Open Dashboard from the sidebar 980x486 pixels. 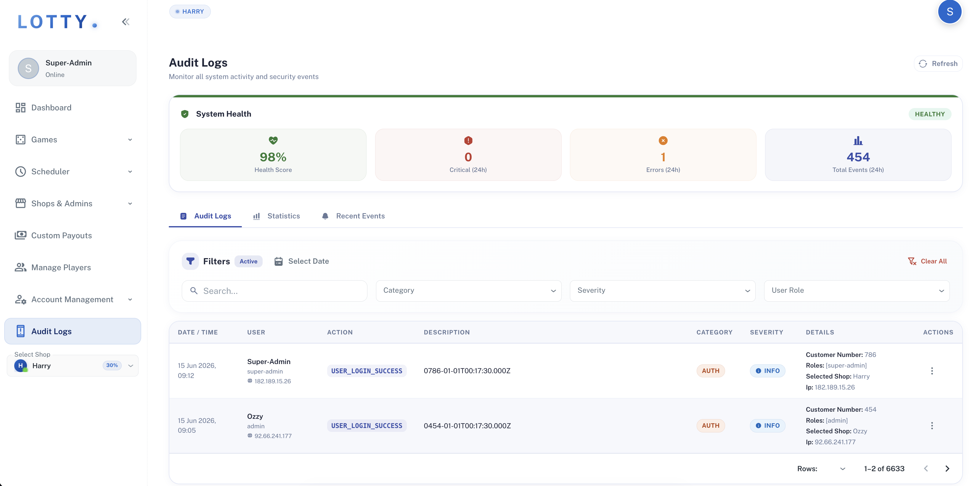[x=73, y=108]
